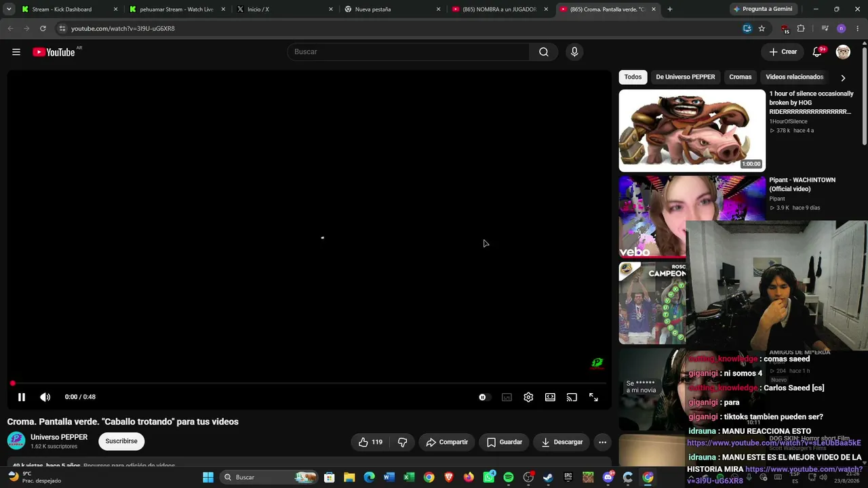This screenshot has height=488, width=868.
Task: Switch to theater mode
Action: [x=550, y=397]
